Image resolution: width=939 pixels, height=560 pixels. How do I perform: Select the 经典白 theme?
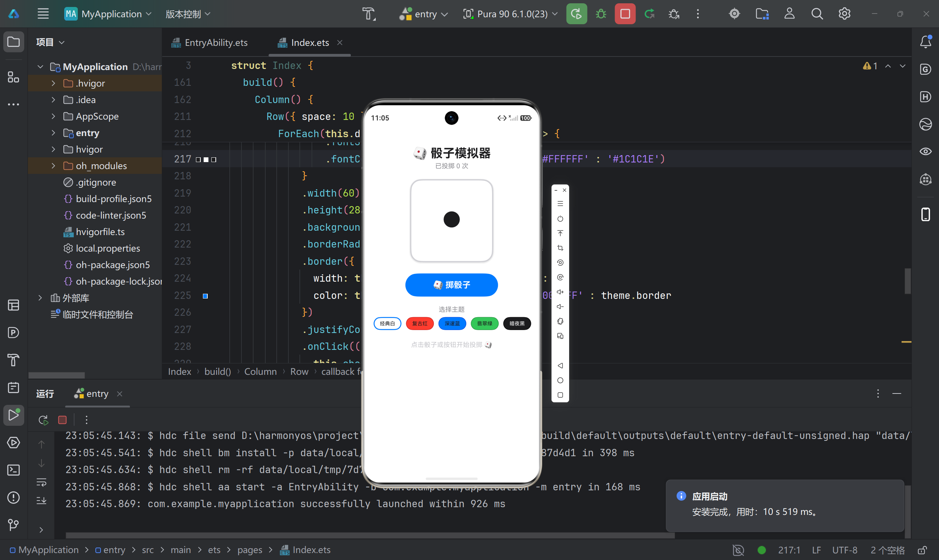click(387, 323)
